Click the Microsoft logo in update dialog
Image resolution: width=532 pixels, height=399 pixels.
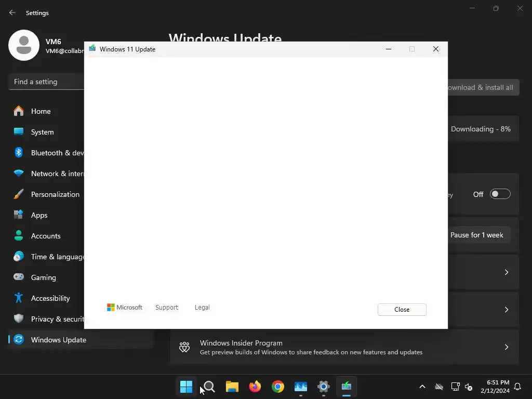(x=125, y=308)
